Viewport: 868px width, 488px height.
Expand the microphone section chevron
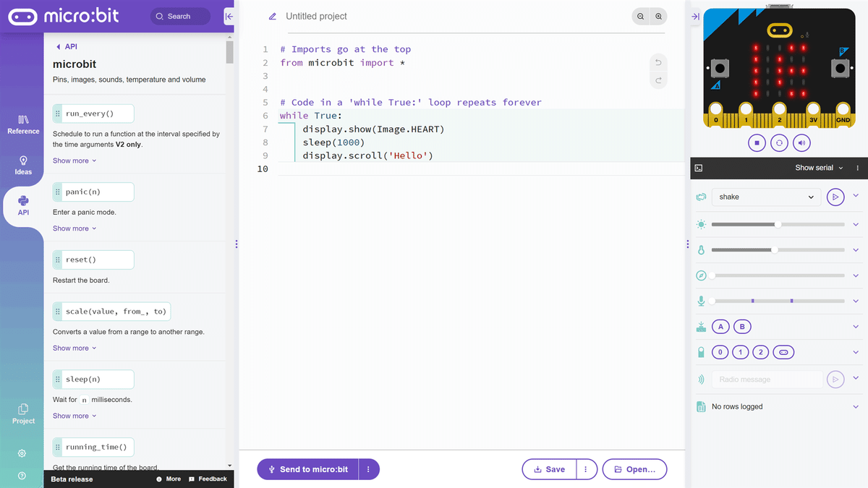point(856,301)
